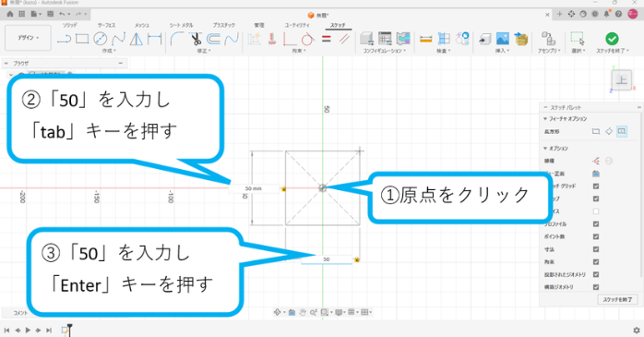Enable the Slice checkbox
This screenshot has width=644, height=337.
pyautogui.click(x=596, y=211)
